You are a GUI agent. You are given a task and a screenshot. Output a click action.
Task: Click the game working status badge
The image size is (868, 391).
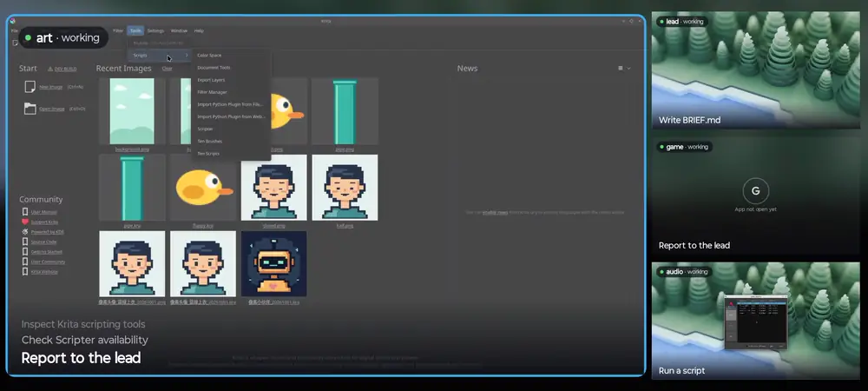pyautogui.click(x=684, y=147)
